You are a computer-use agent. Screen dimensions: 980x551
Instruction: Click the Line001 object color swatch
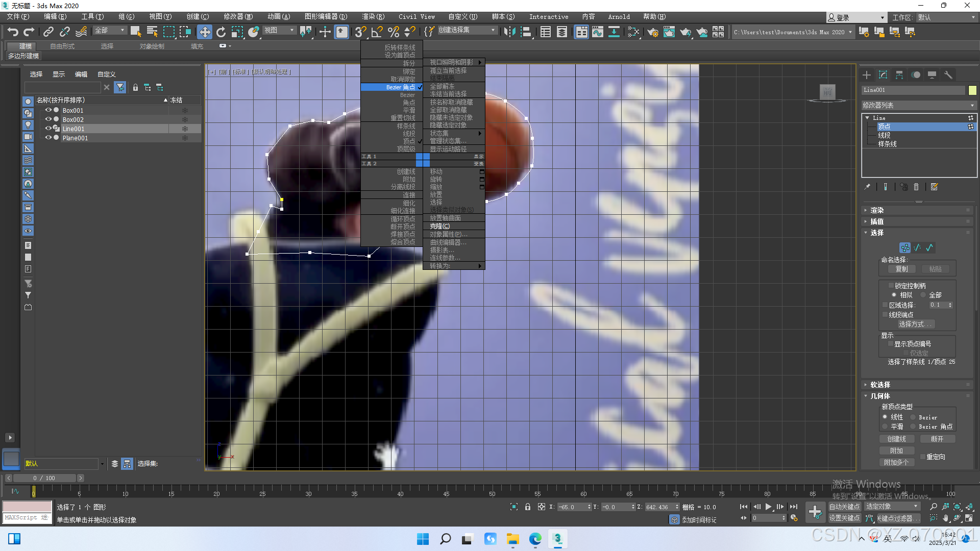[972, 90]
